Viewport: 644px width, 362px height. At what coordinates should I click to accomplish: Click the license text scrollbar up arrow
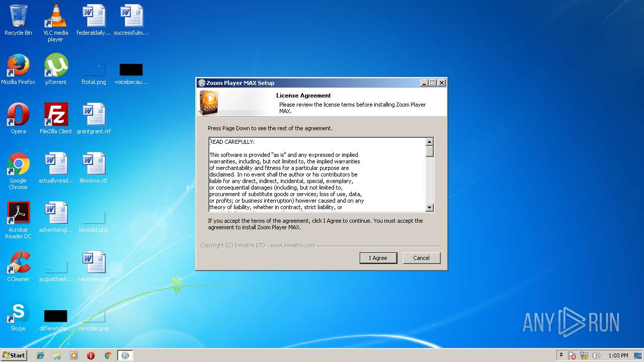(x=429, y=142)
